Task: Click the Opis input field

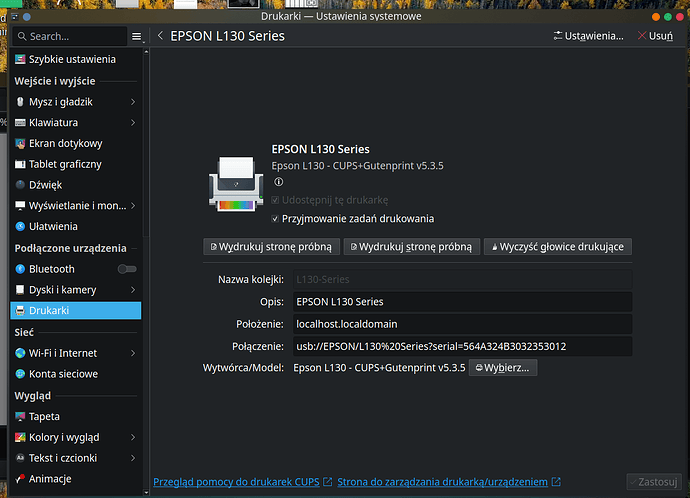Action: pos(462,302)
